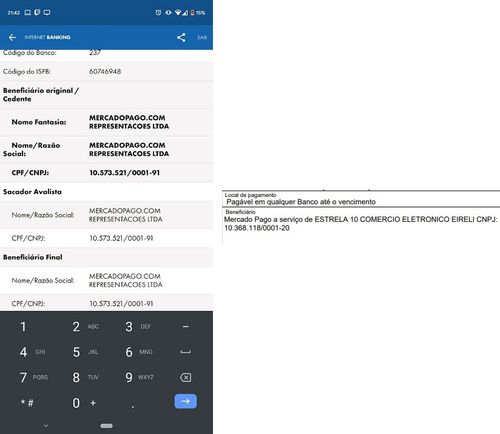Image resolution: width=500 pixels, height=434 pixels.
Task: Select ISPB code value 60746948
Action: tap(105, 71)
